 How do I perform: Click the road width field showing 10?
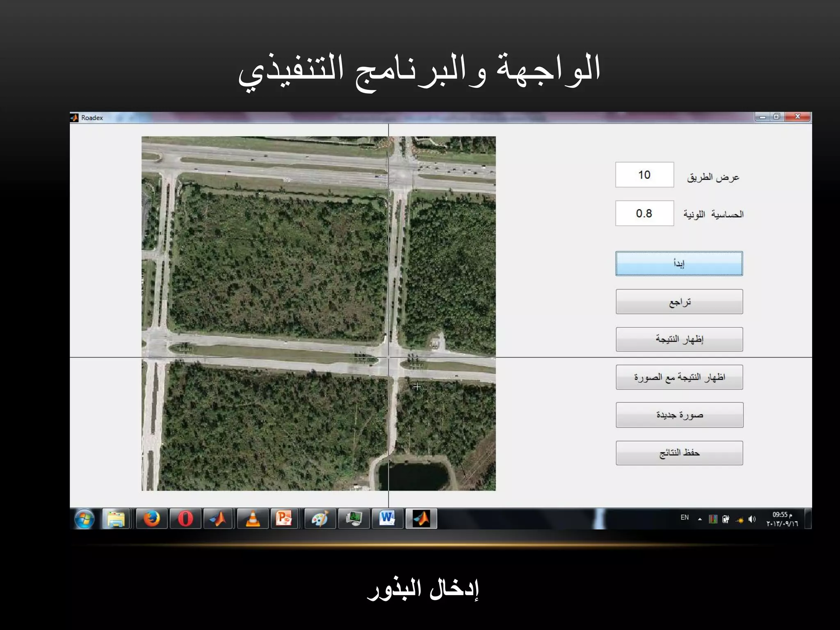point(644,175)
